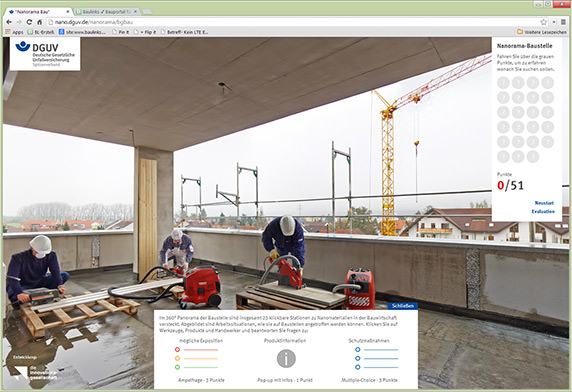Click the address bar showing nano.dguv.de
Image resolution: width=572 pixels, height=392 pixels.
[x=292, y=22]
